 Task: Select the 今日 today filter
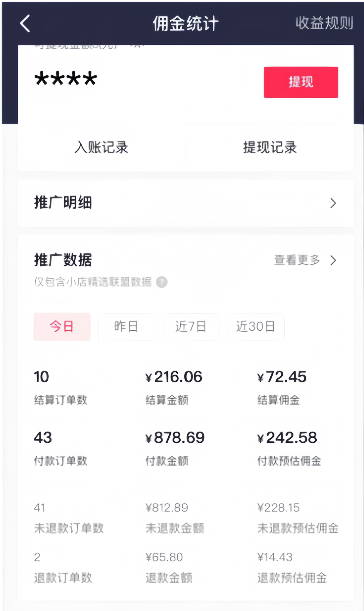coord(62,327)
